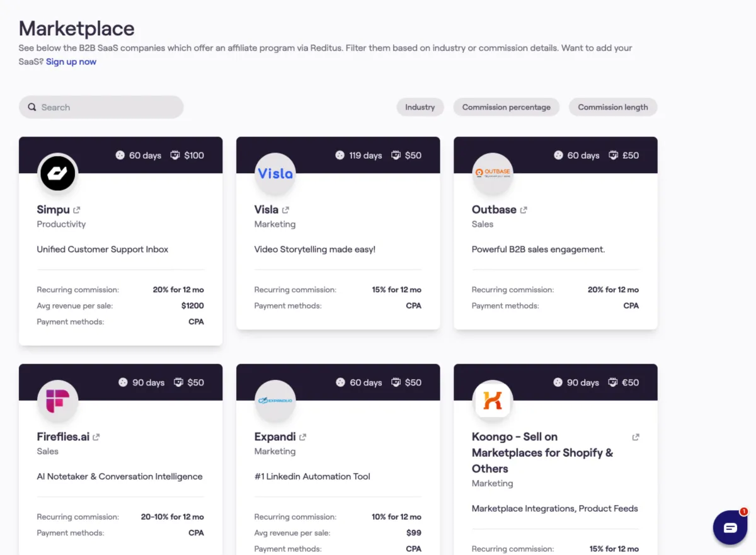Open Visla external link icon
Image resolution: width=756 pixels, height=555 pixels.
[x=285, y=210]
